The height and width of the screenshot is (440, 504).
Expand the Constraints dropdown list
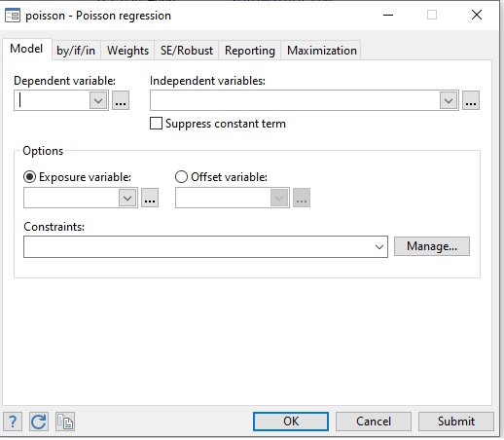[x=379, y=247]
